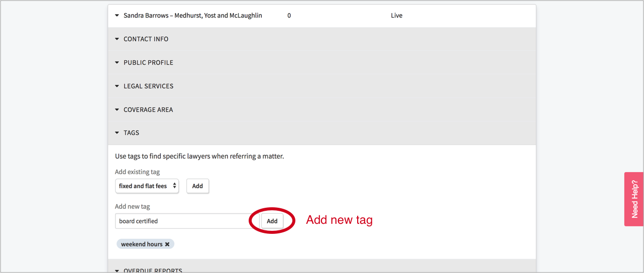Click the PUBLIC PROFILE heading text
644x273 pixels.
(x=148, y=63)
